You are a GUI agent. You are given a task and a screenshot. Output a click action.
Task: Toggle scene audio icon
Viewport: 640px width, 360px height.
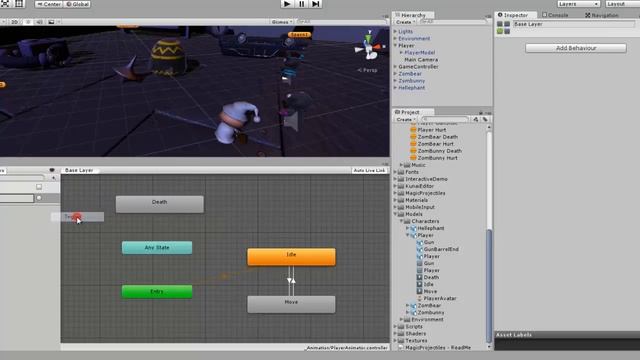[39, 22]
